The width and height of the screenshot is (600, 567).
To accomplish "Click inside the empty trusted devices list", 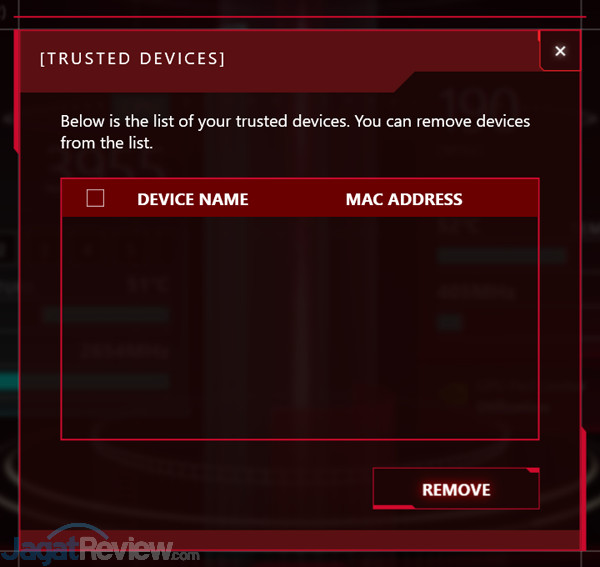I will point(300,328).
